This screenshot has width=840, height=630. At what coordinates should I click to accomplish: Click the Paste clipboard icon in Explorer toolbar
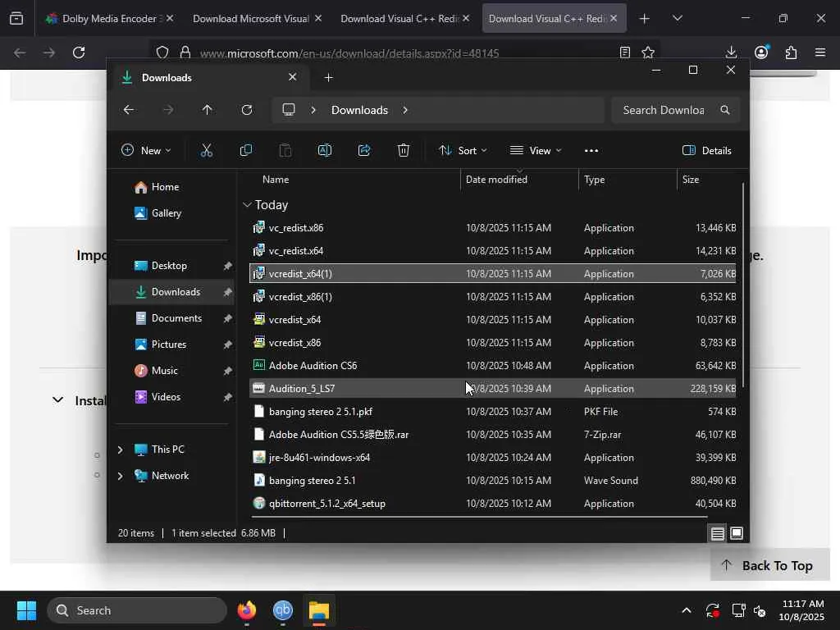click(285, 151)
